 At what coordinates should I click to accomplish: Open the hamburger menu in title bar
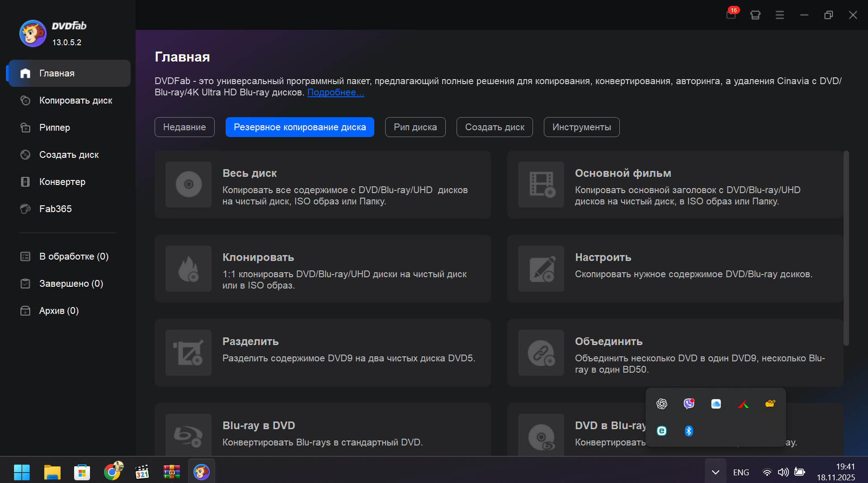coord(780,15)
